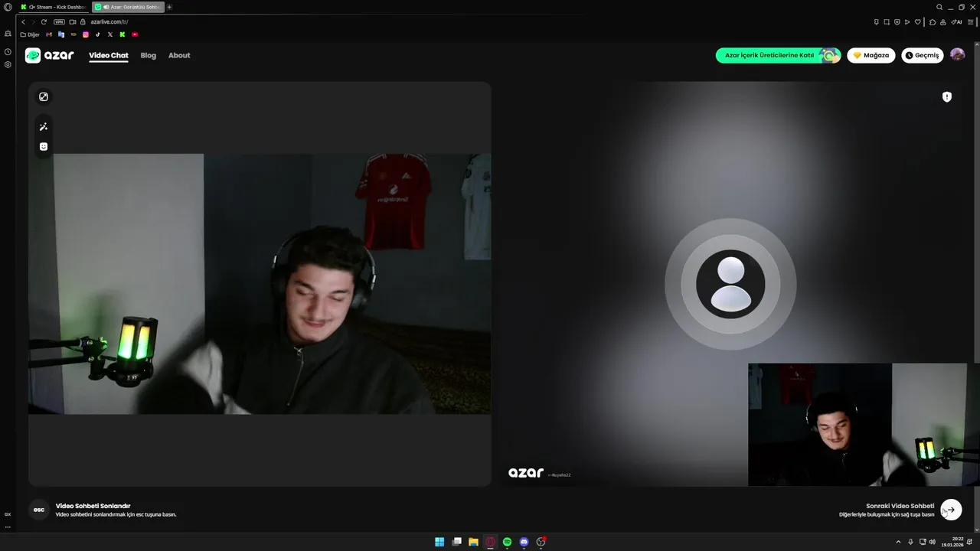Click the Azar logo in the header
This screenshot has height=551, width=980.
click(50, 55)
